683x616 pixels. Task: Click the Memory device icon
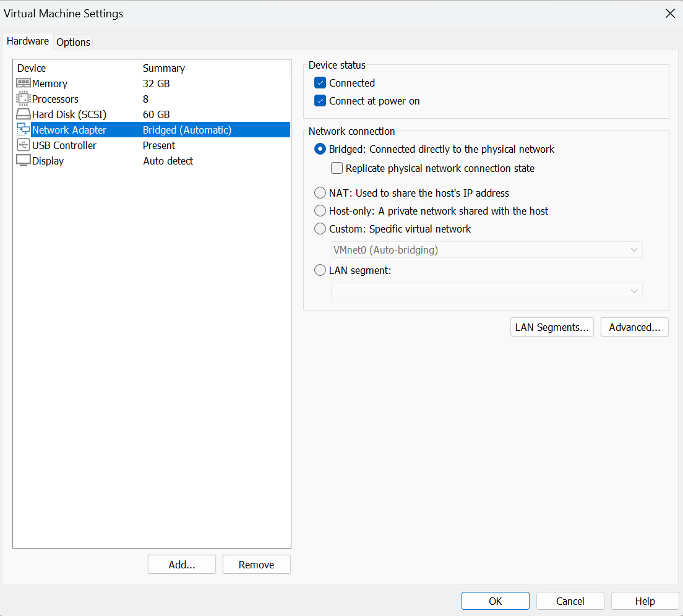pyautogui.click(x=24, y=83)
